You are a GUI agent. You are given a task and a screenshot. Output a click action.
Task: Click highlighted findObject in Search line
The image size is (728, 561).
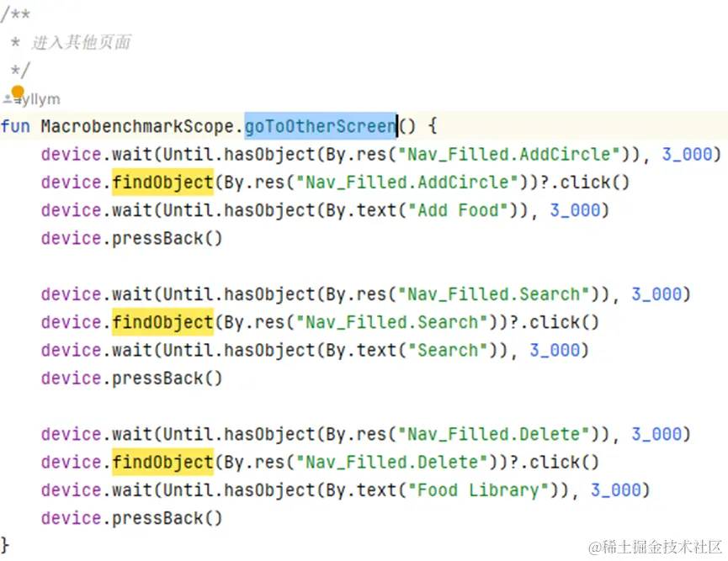162,322
